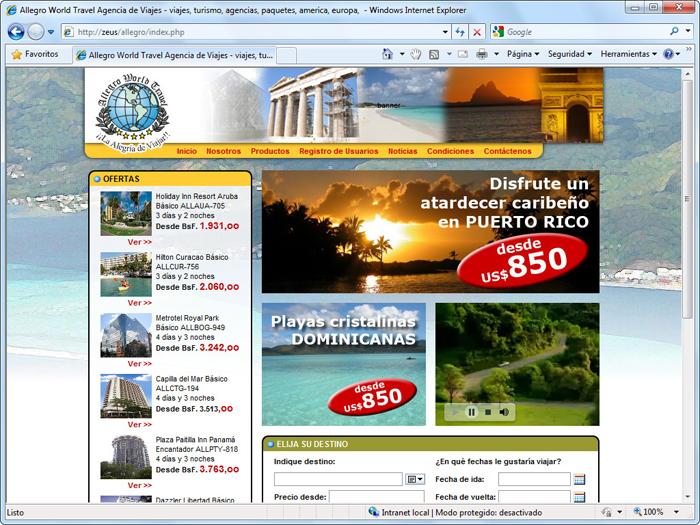700x525 pixels.
Task: Click the Print icon in toolbar
Action: [x=482, y=54]
